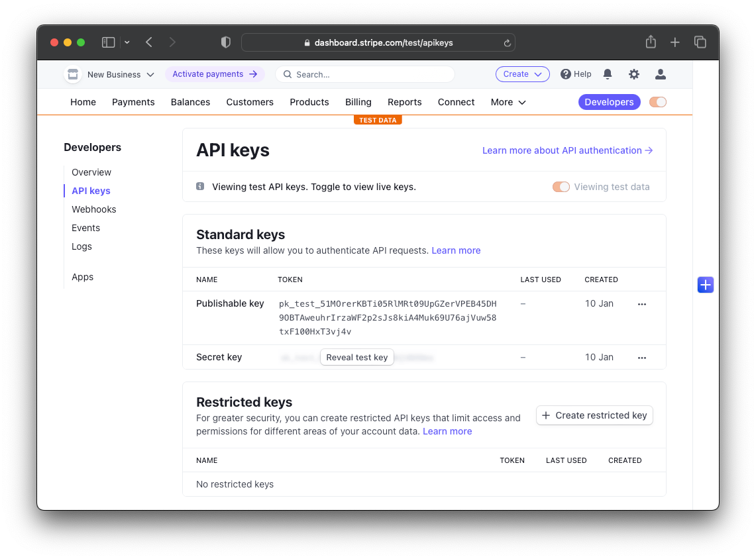Go back with the browser back arrow

pyautogui.click(x=149, y=42)
